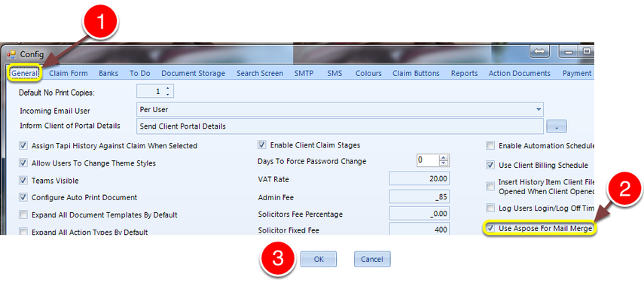This screenshot has width=644, height=286.
Task: Open the Payment tab
Action: pyautogui.click(x=577, y=74)
